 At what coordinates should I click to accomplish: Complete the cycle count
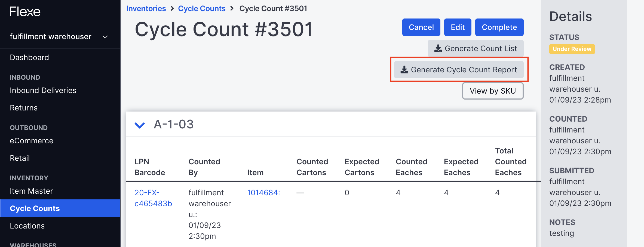point(499,27)
